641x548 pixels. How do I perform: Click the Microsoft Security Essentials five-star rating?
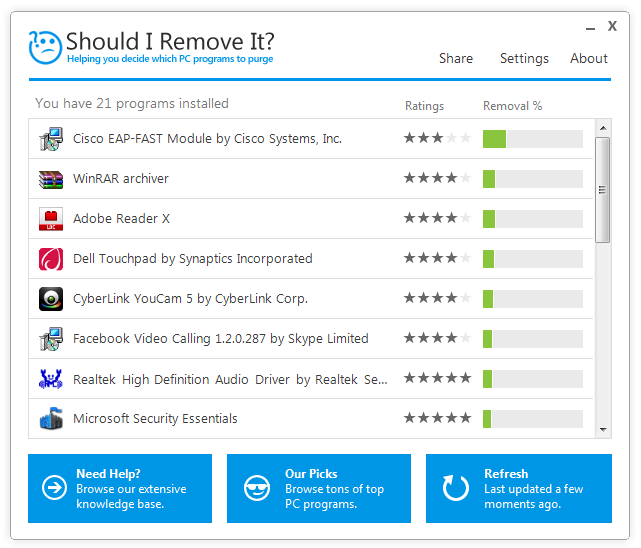437,418
